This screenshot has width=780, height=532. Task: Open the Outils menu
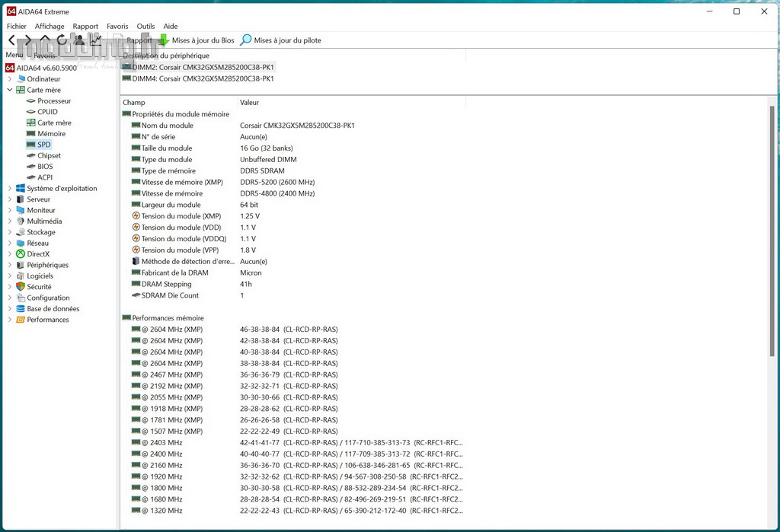point(145,27)
